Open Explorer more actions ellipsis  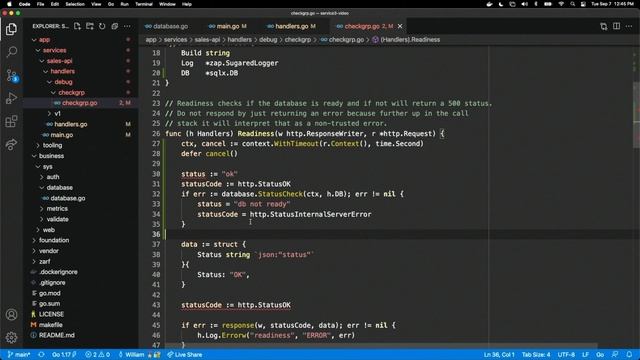127,26
